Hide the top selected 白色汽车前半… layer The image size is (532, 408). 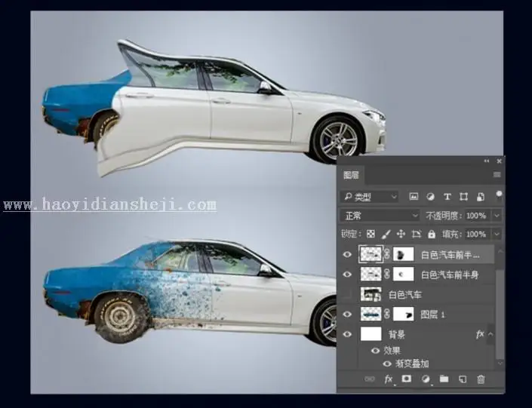click(x=347, y=254)
